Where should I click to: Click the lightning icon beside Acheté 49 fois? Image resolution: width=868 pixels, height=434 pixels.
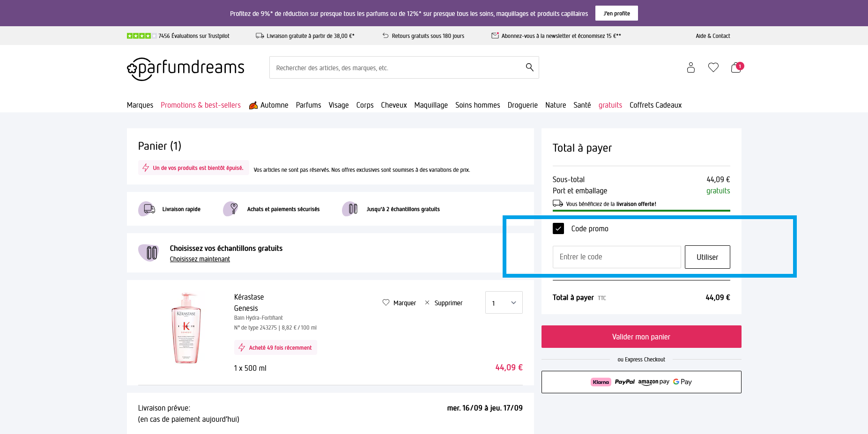click(242, 347)
